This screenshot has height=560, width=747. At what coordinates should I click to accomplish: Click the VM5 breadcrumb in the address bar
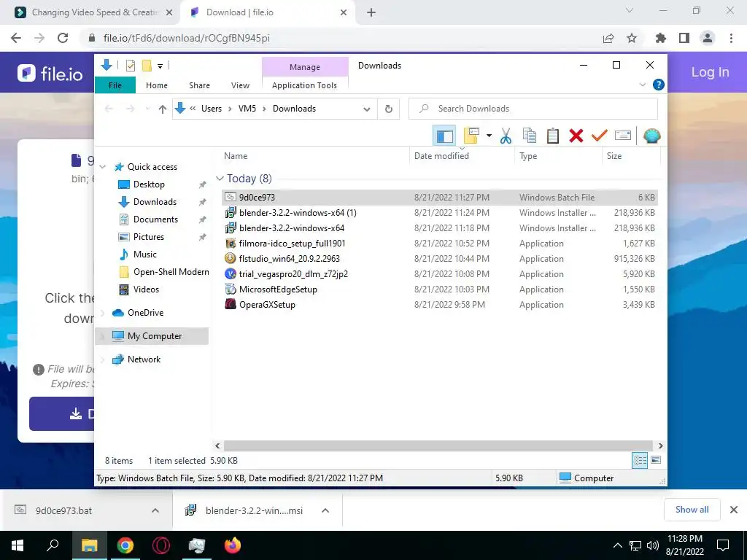tap(247, 109)
